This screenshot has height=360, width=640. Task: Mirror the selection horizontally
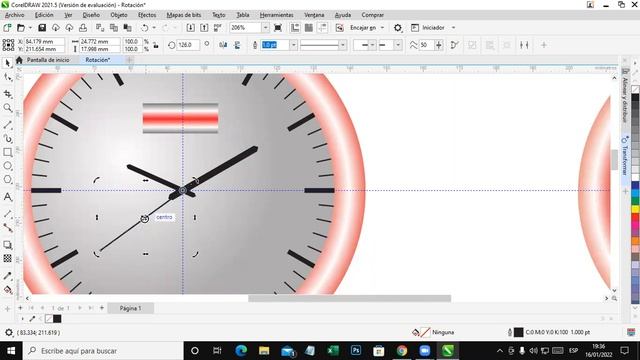[223, 45]
